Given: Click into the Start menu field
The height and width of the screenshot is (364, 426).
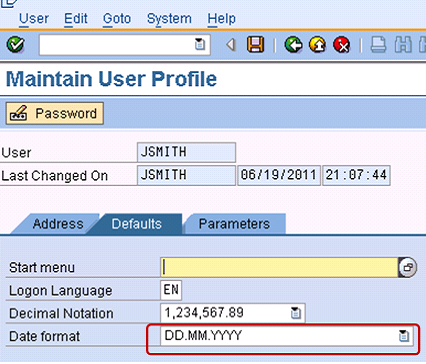Looking at the screenshot, I should (x=279, y=267).
